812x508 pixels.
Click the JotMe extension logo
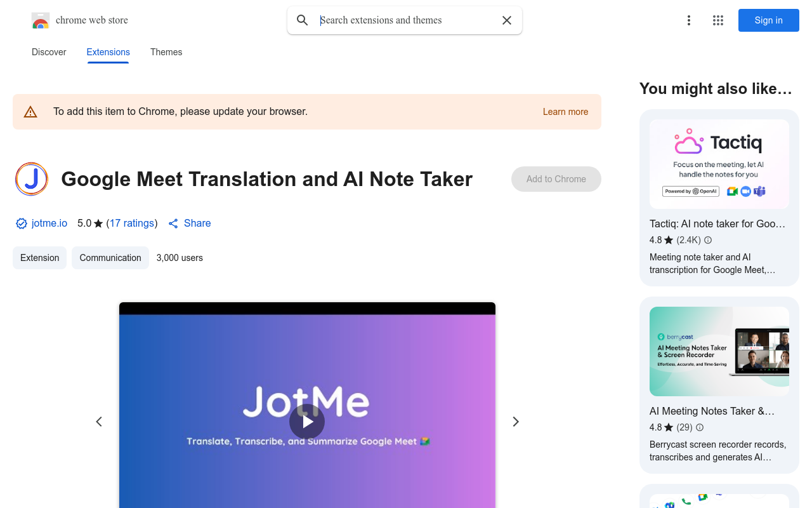pyautogui.click(x=32, y=179)
